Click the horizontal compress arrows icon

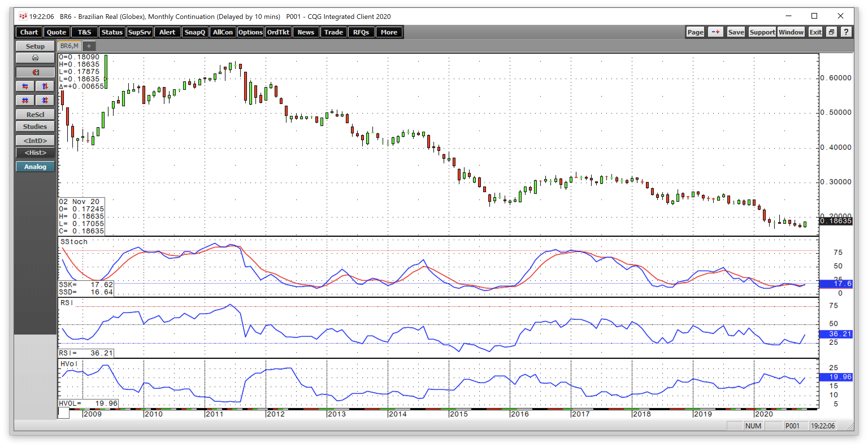pyautogui.click(x=25, y=100)
